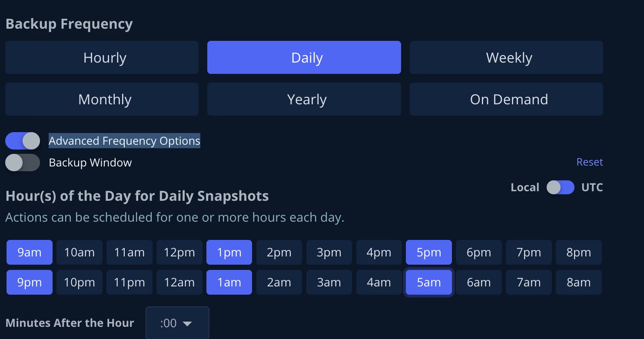The width and height of the screenshot is (644, 339).
Task: Switch the Local/UTC time zone toggle
Action: (560, 187)
